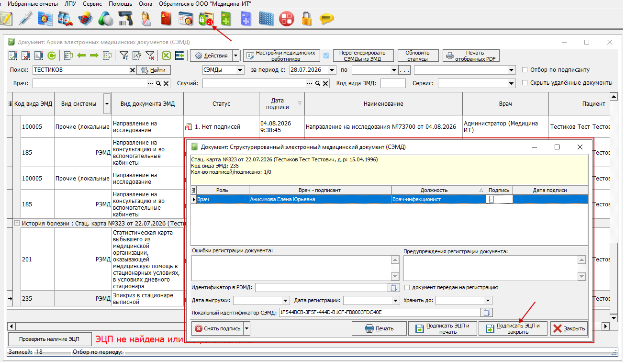
Task: Open the calendar with clock toolbar icon
Action: (185, 19)
